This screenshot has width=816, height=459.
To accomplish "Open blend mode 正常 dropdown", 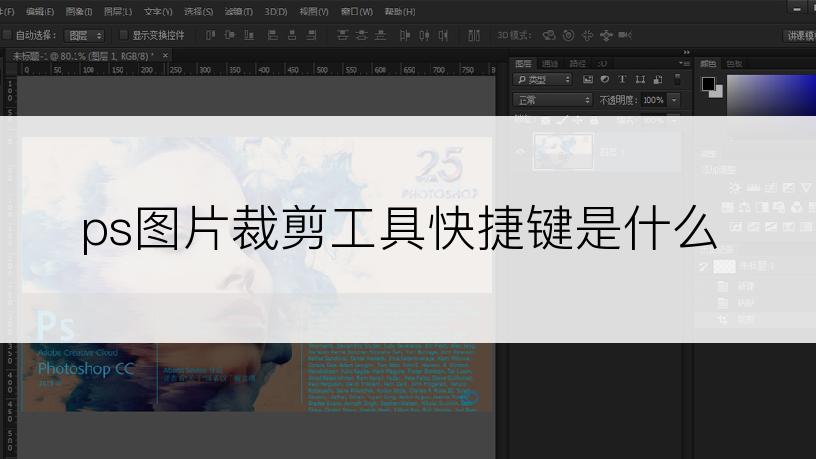I will coord(553,100).
